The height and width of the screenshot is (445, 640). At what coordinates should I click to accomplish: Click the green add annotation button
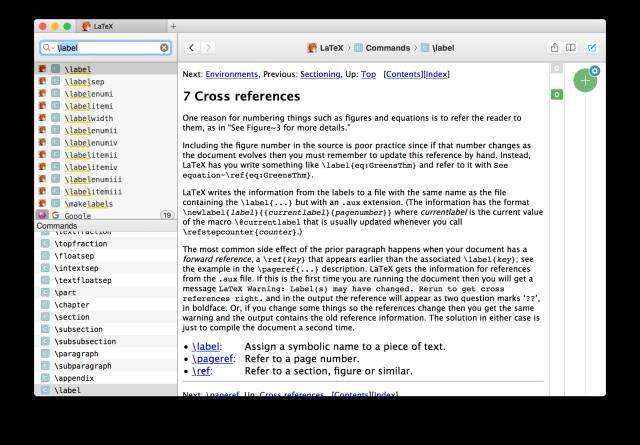[585, 80]
